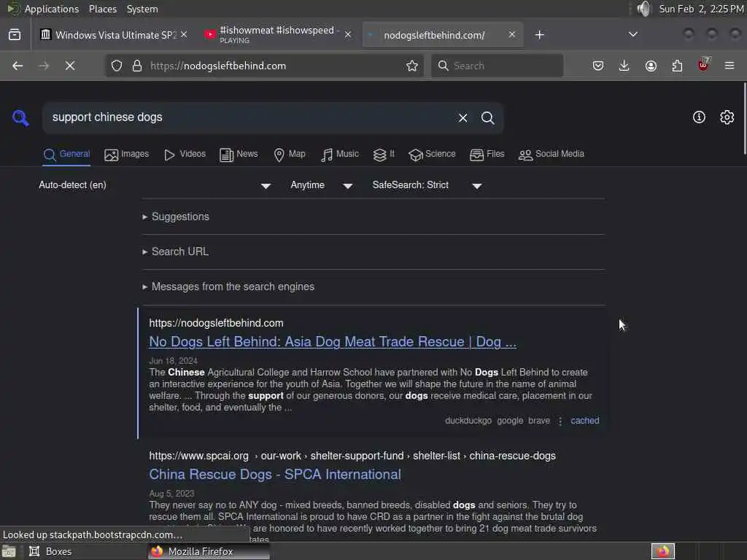Open the three-dot menu beside brave
This screenshot has height=560, width=747.
560,421
